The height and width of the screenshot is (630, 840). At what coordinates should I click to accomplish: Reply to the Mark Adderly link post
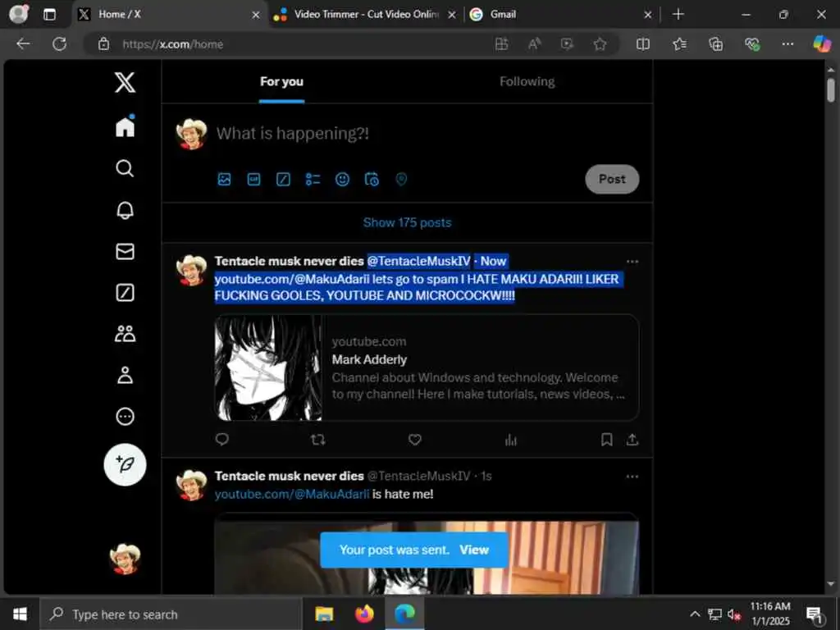click(x=221, y=440)
